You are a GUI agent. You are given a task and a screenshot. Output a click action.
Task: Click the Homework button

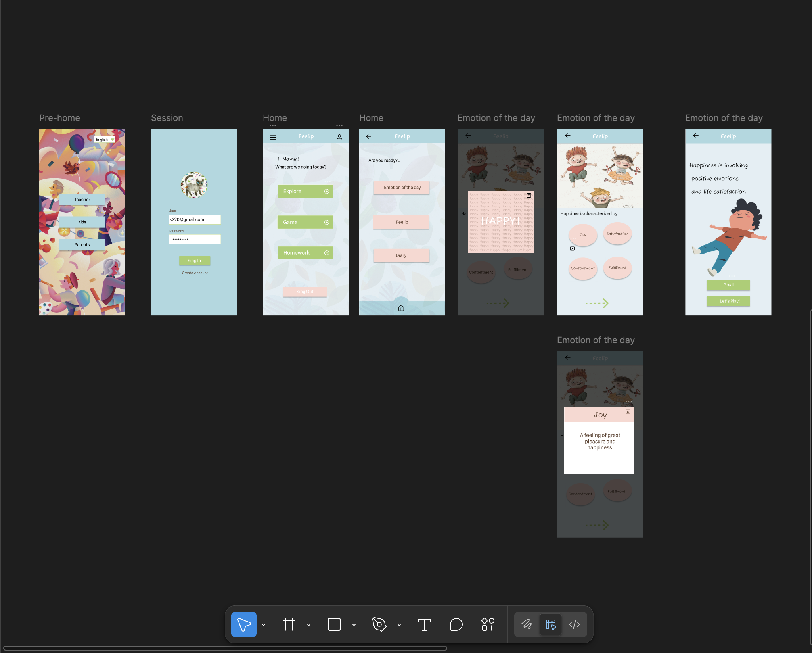[305, 253]
